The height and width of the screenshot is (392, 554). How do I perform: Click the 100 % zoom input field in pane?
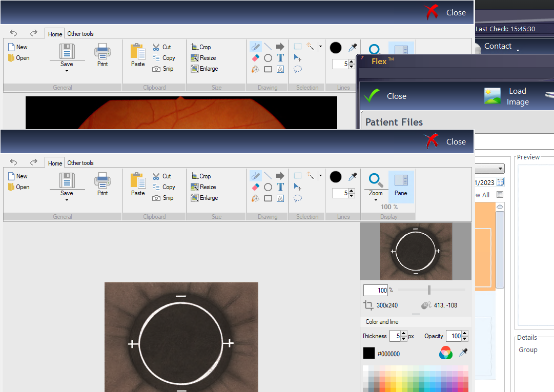(376, 291)
